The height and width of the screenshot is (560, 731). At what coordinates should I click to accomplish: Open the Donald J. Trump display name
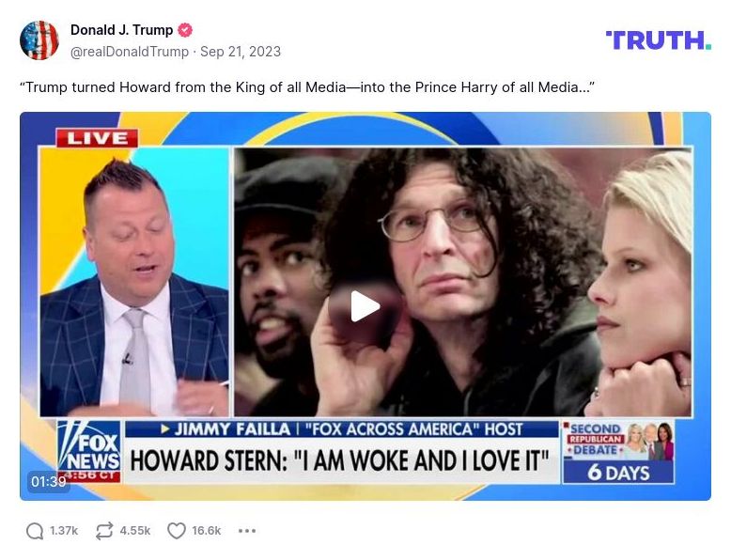tap(122, 30)
